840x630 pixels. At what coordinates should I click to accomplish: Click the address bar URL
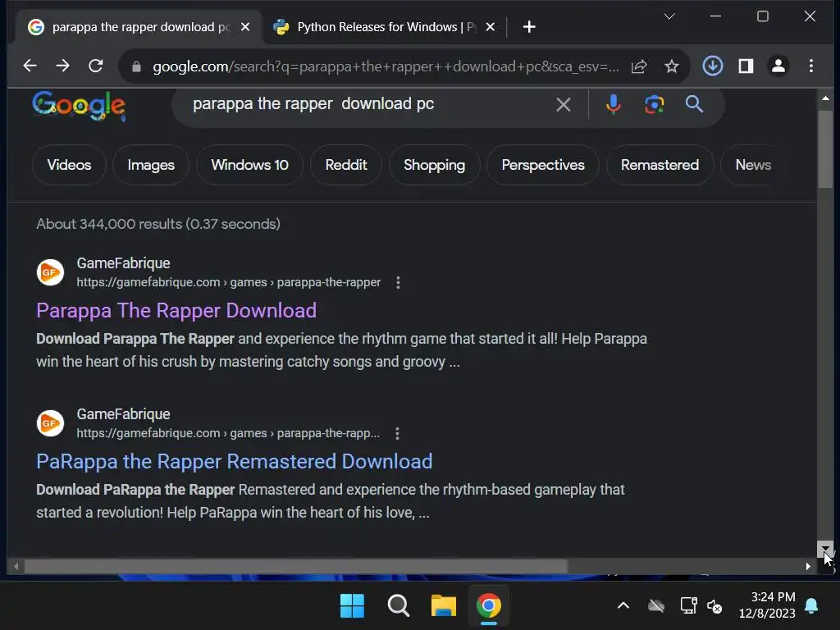tap(386, 66)
